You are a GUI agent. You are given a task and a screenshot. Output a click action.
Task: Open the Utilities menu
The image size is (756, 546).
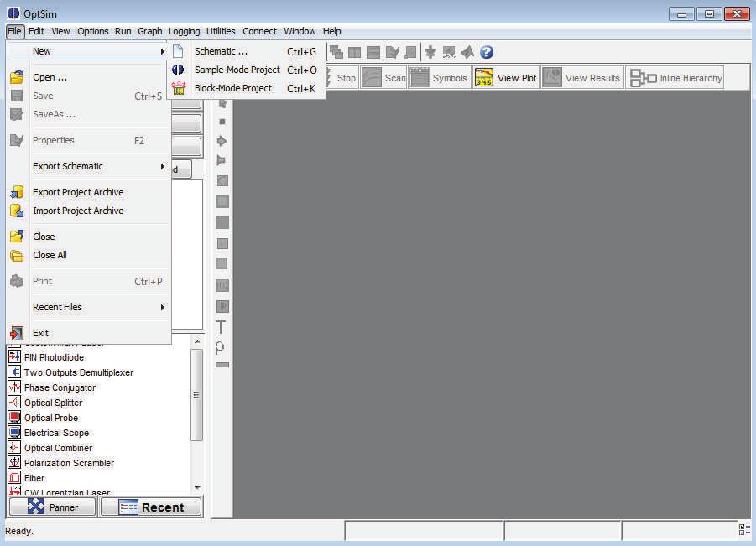pyautogui.click(x=221, y=31)
